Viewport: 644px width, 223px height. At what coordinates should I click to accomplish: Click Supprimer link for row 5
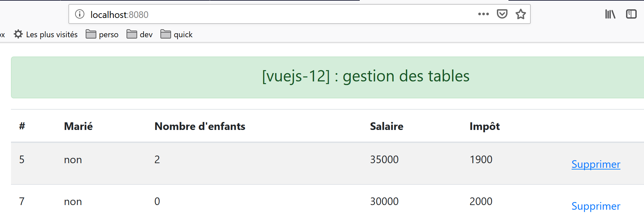coord(596,164)
